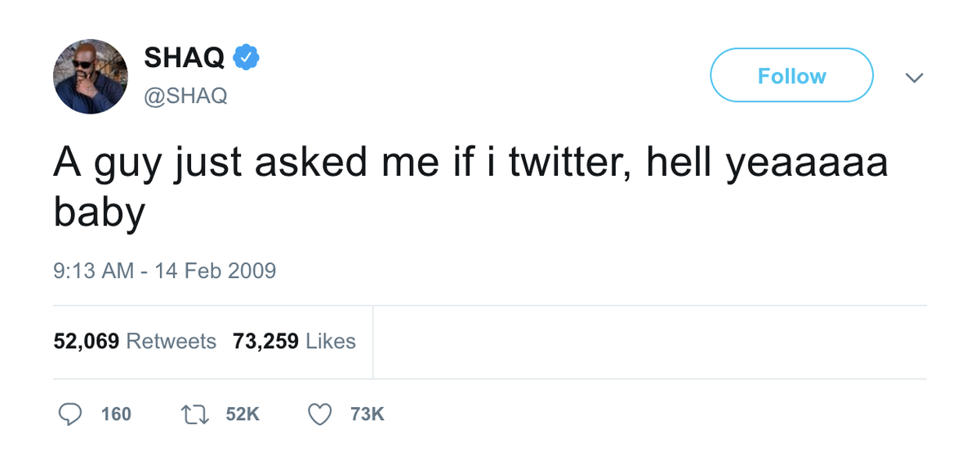The image size is (980, 461).
Task: Click the 52K retweet count
Action: click(x=242, y=414)
